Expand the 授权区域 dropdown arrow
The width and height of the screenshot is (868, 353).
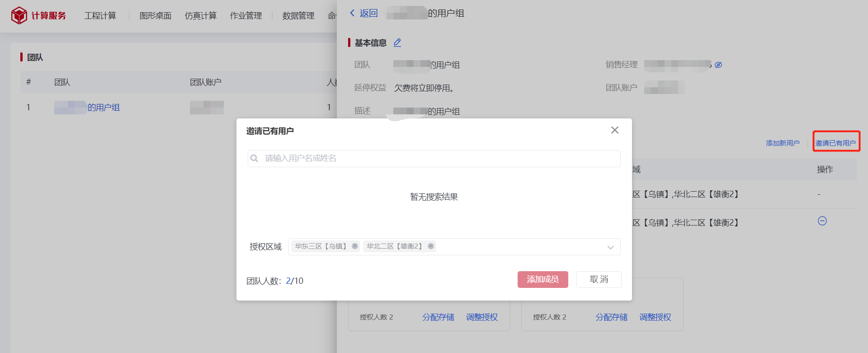[x=610, y=247]
